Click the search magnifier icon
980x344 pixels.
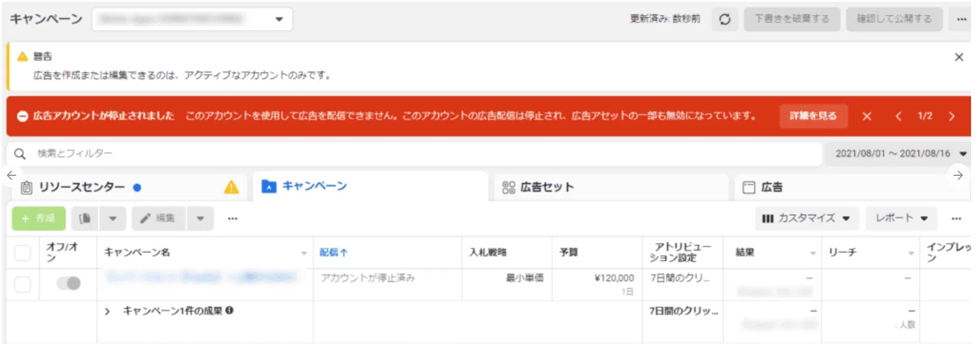click(20, 154)
